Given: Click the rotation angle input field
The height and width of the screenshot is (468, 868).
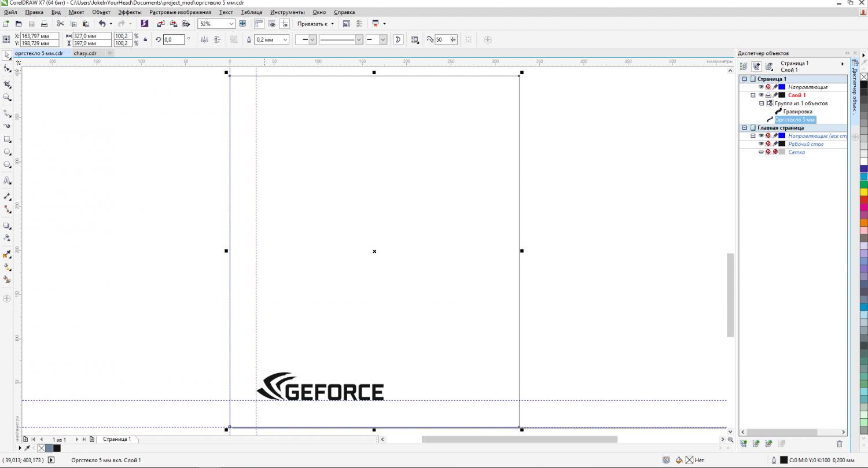Looking at the screenshot, I should [174, 40].
